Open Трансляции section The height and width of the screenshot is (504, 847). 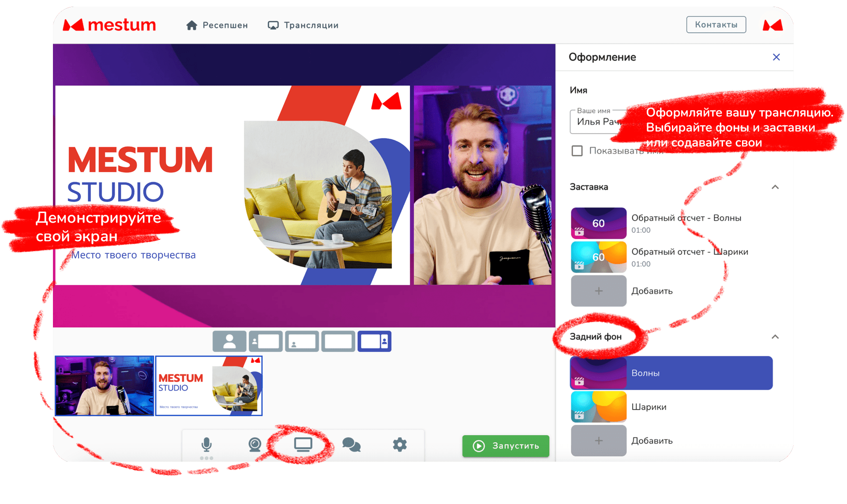(303, 25)
